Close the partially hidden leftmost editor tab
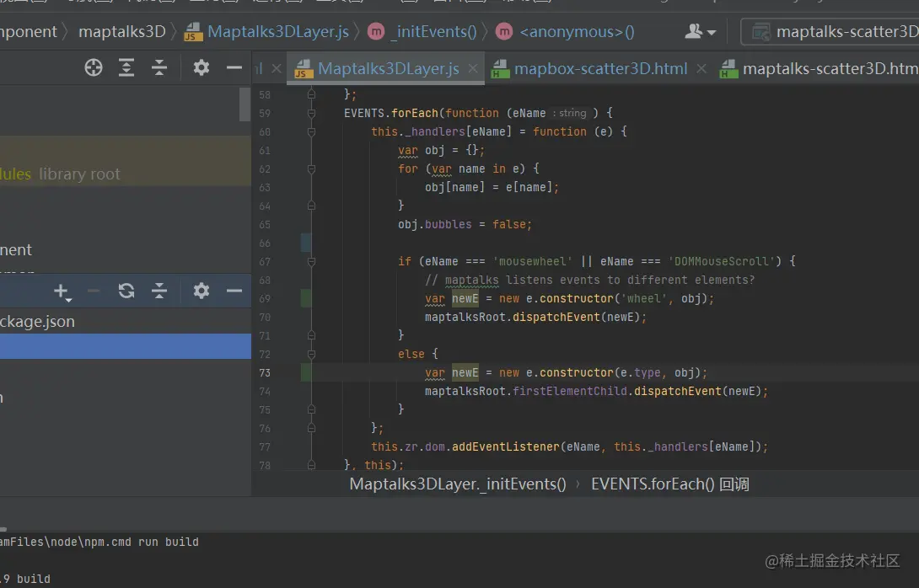The width and height of the screenshot is (919, 588). click(x=276, y=68)
